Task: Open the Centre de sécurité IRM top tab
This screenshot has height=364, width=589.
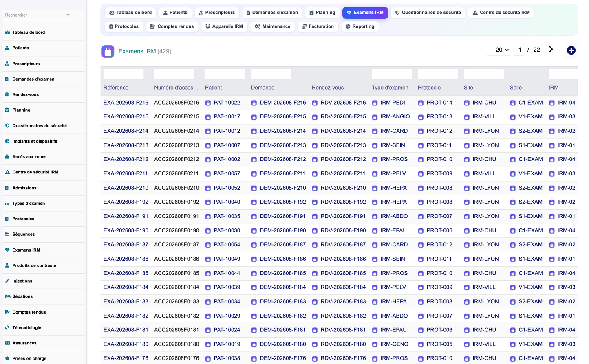Action: coord(501,13)
